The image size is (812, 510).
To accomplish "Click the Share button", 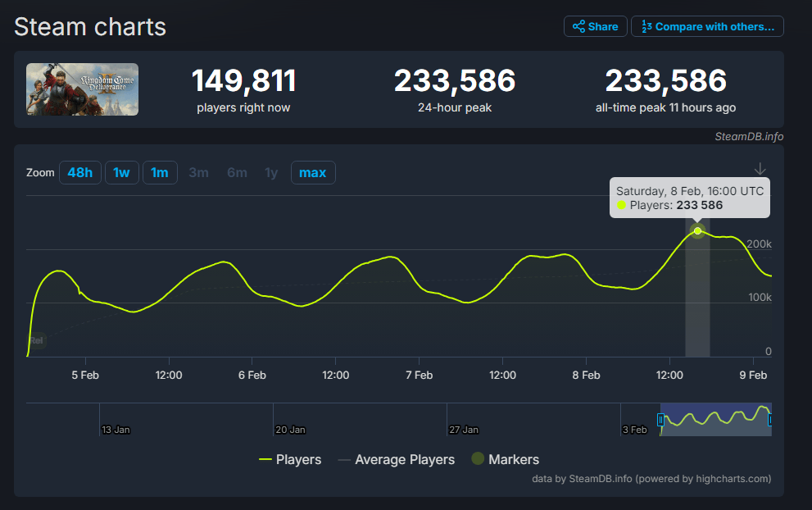I will pyautogui.click(x=596, y=26).
